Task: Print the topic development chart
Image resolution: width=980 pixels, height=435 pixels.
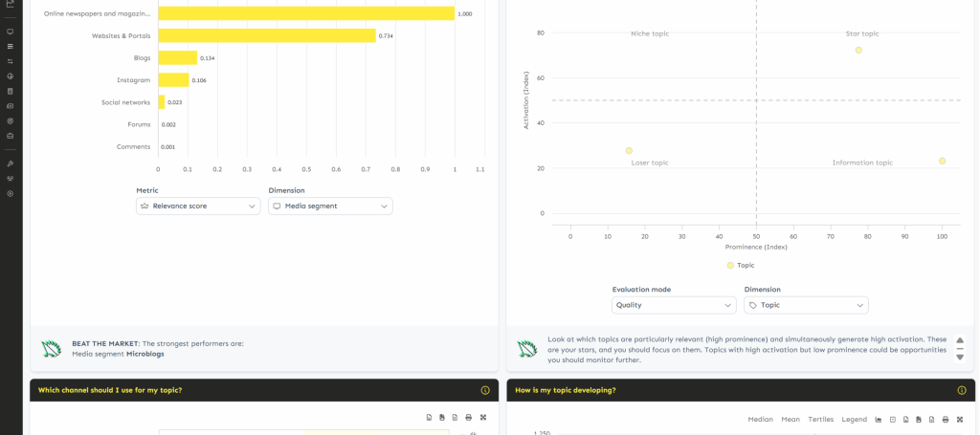Action: (946, 420)
